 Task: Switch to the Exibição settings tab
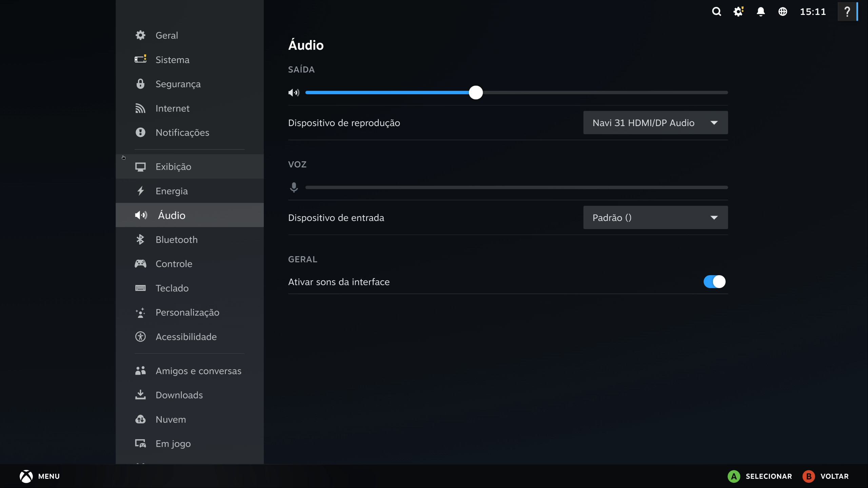pos(174,166)
